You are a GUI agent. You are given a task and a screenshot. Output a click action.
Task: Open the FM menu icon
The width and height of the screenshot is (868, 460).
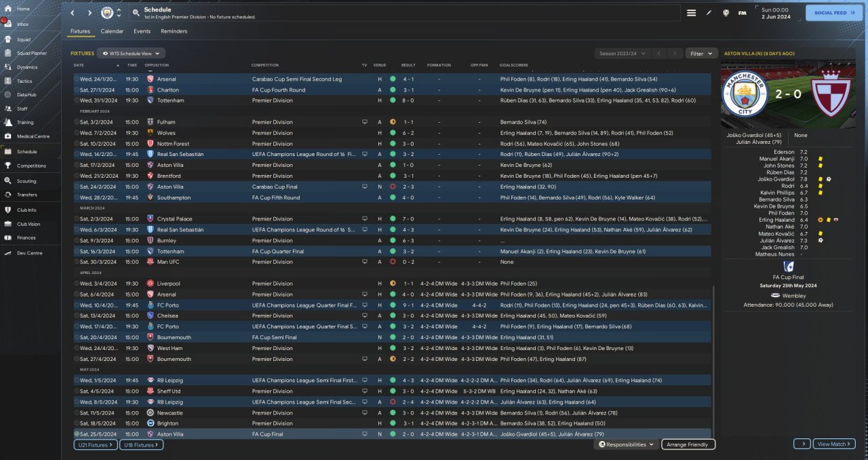pos(742,13)
